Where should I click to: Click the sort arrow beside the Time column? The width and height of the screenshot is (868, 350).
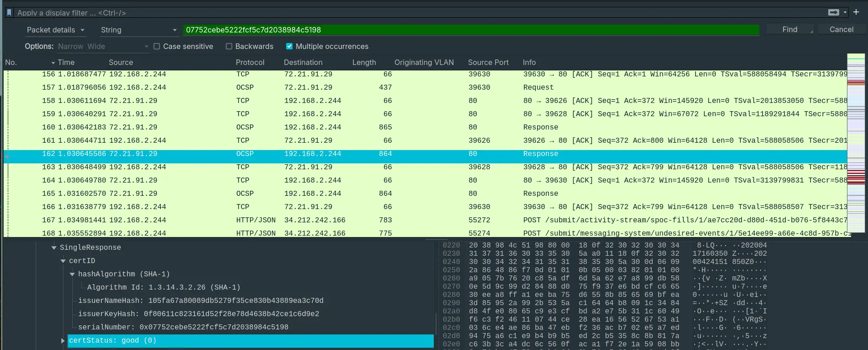click(53, 63)
